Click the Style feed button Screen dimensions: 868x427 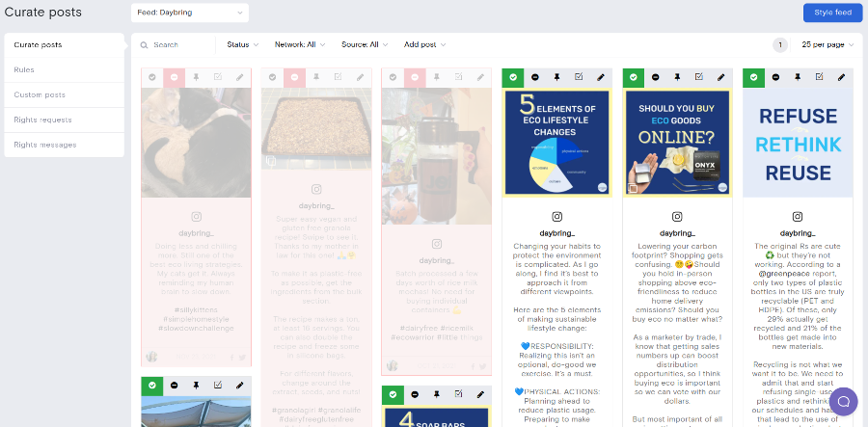[832, 13]
